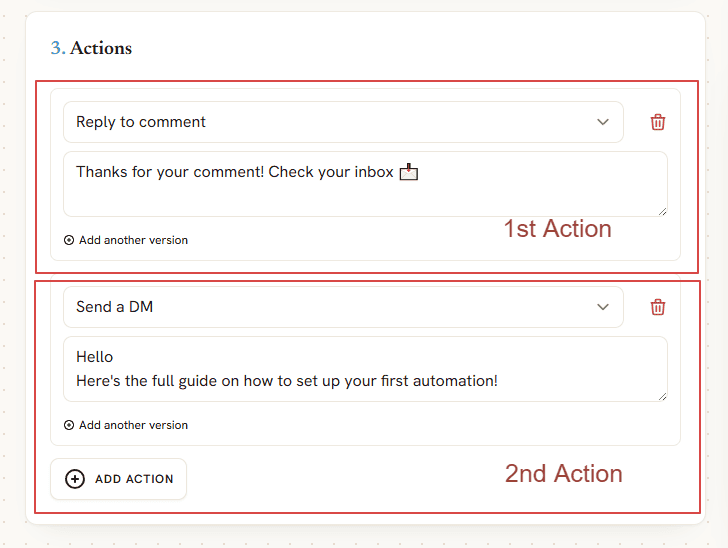The width and height of the screenshot is (728, 548).
Task: Open the Send a DM dropdown
Action: tap(343, 307)
